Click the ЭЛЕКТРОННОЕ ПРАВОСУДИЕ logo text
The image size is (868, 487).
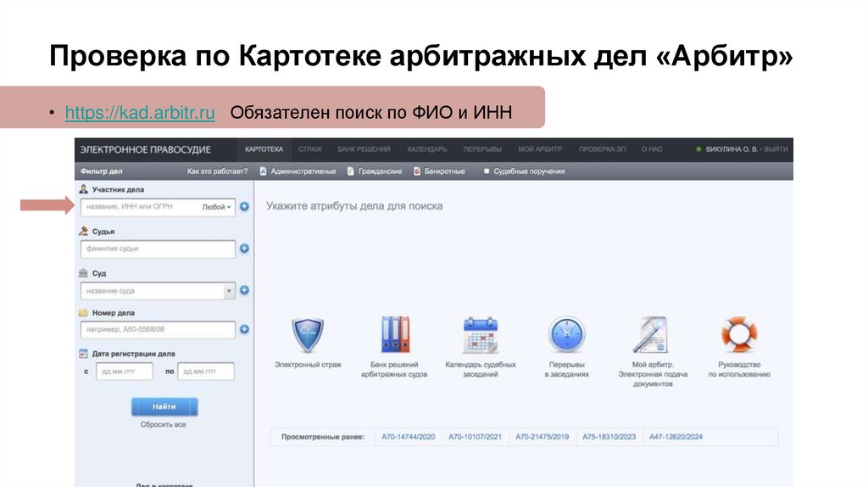click(146, 149)
